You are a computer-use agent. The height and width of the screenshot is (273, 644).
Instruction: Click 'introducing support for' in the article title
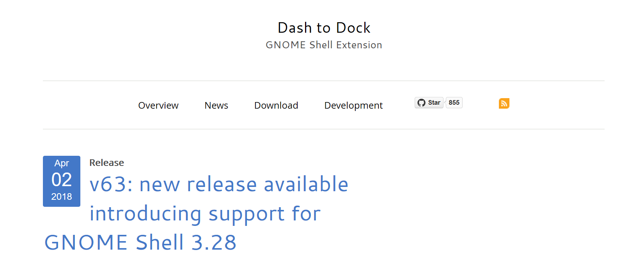coord(205,213)
